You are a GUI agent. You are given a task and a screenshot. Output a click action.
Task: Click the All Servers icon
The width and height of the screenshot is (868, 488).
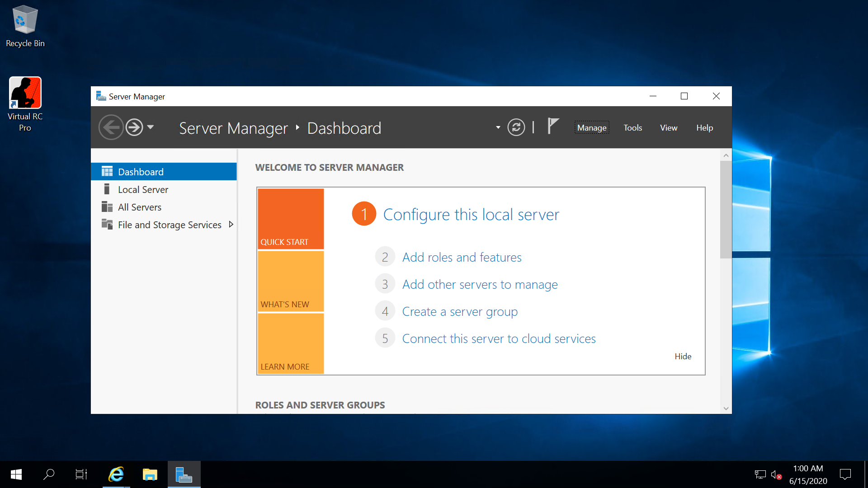tap(107, 206)
